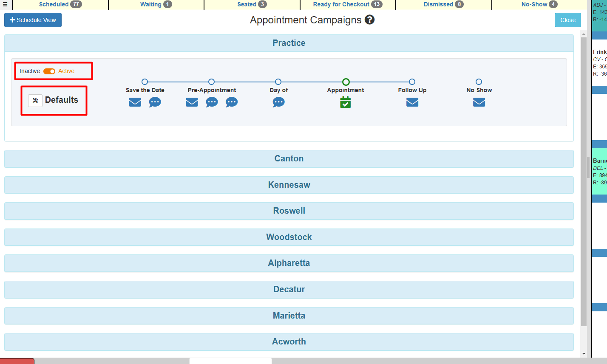Expand the Kennesaw campaign section
This screenshot has width=607, height=364.
click(x=289, y=185)
